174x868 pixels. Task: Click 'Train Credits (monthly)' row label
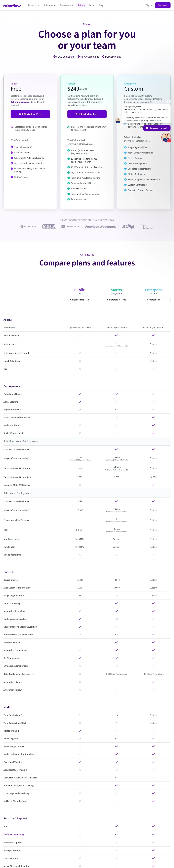click(x=14, y=723)
